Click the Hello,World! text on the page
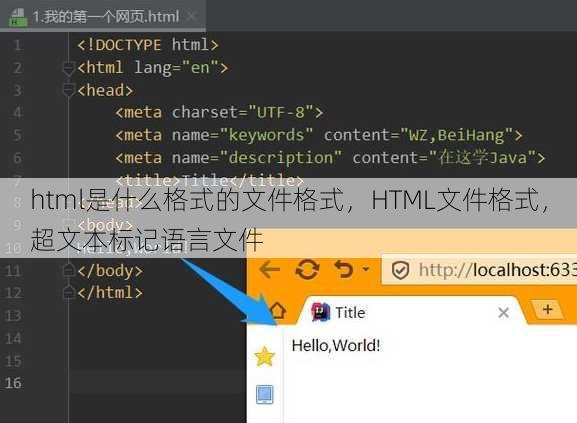 [x=336, y=345]
